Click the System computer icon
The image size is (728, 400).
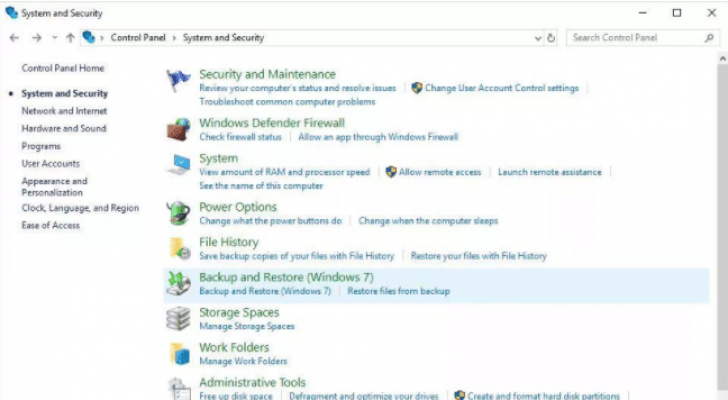(x=179, y=165)
